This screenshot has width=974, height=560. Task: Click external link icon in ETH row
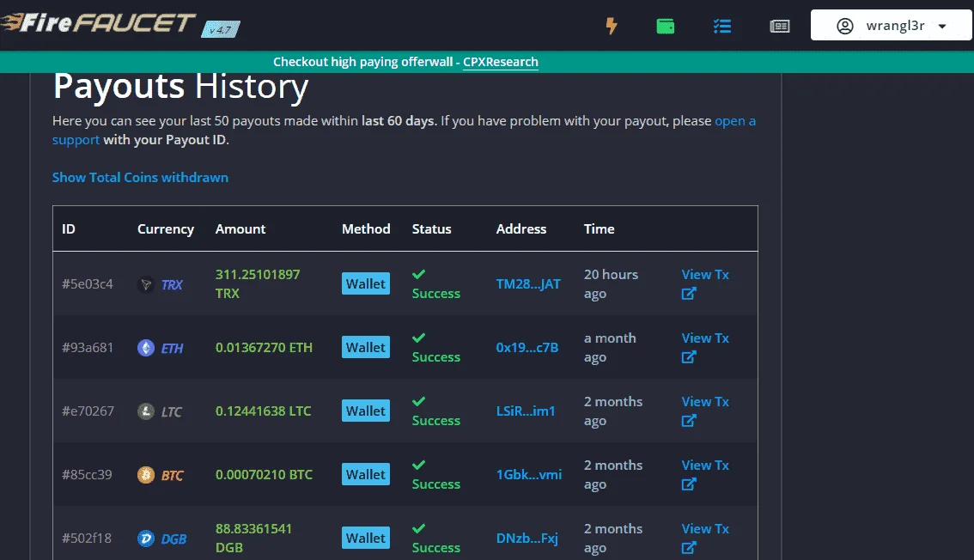point(689,357)
